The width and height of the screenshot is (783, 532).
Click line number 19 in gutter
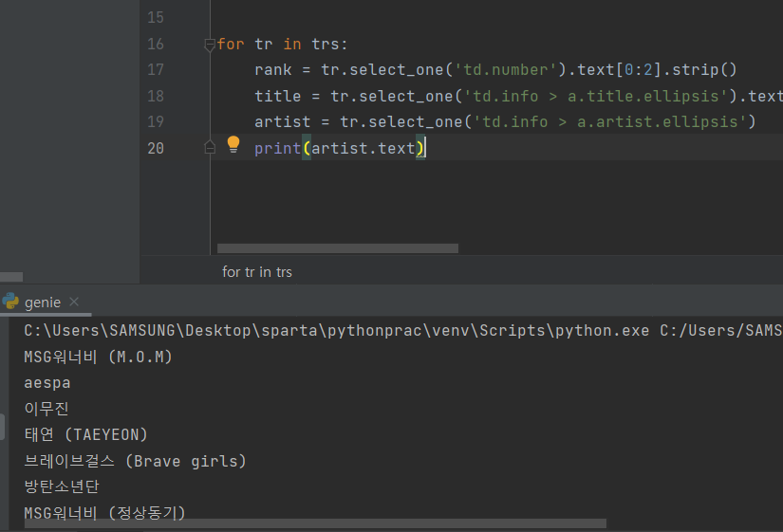click(156, 121)
